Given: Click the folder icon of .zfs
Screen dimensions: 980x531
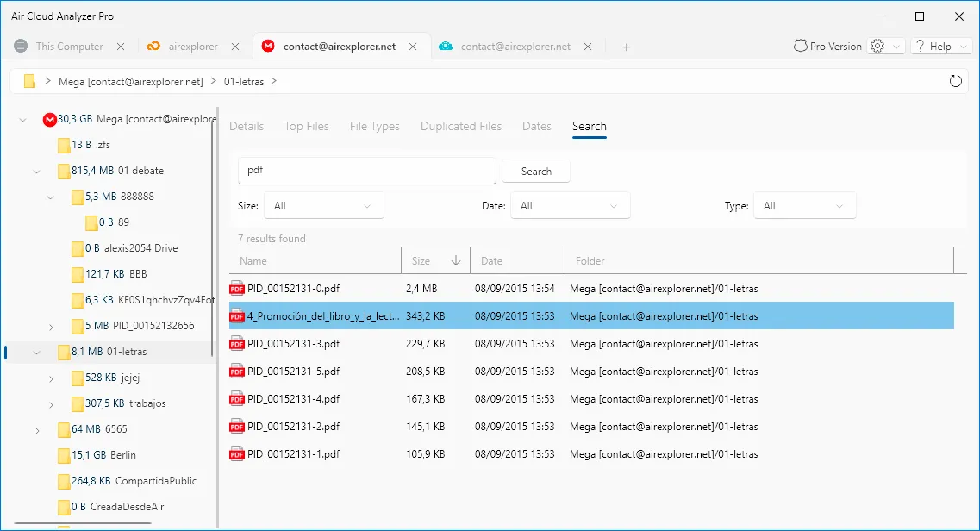Looking at the screenshot, I should 63,145.
